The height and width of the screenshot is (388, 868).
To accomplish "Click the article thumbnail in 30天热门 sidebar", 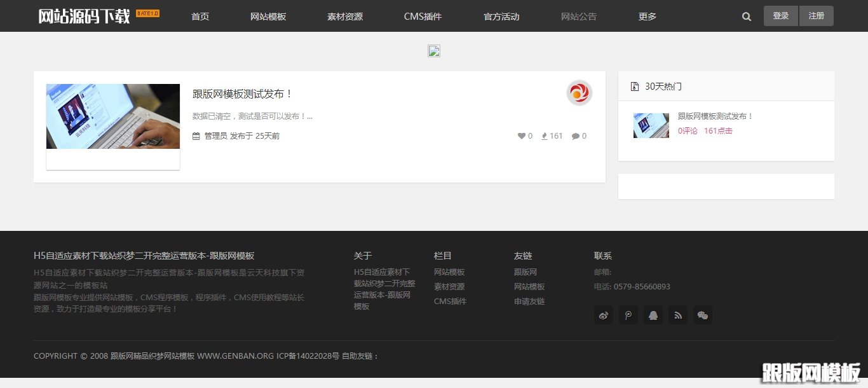I will pyautogui.click(x=651, y=125).
